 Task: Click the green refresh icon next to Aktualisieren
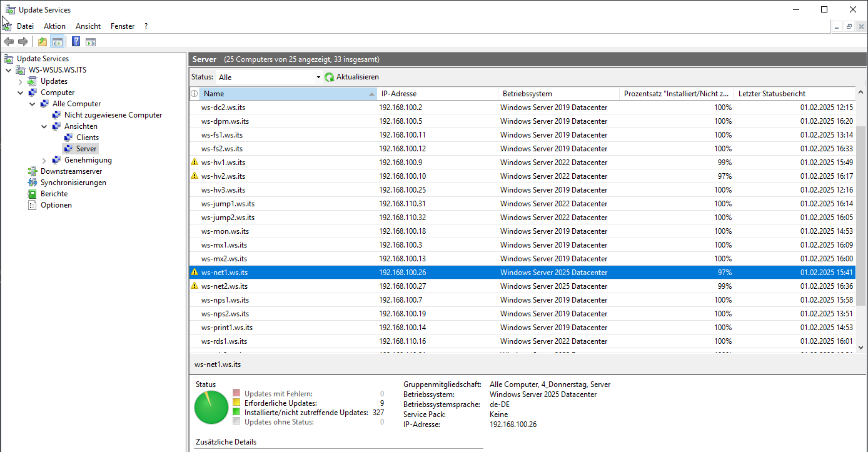click(330, 78)
